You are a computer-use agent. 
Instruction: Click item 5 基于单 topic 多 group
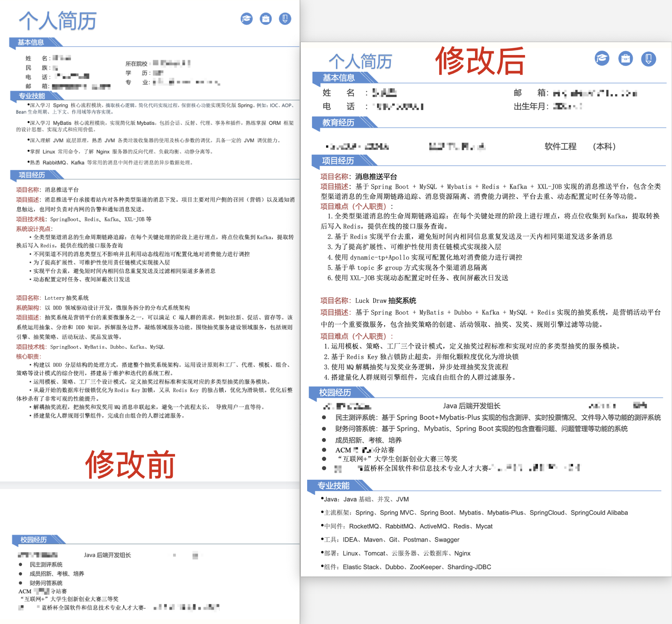[407, 268]
